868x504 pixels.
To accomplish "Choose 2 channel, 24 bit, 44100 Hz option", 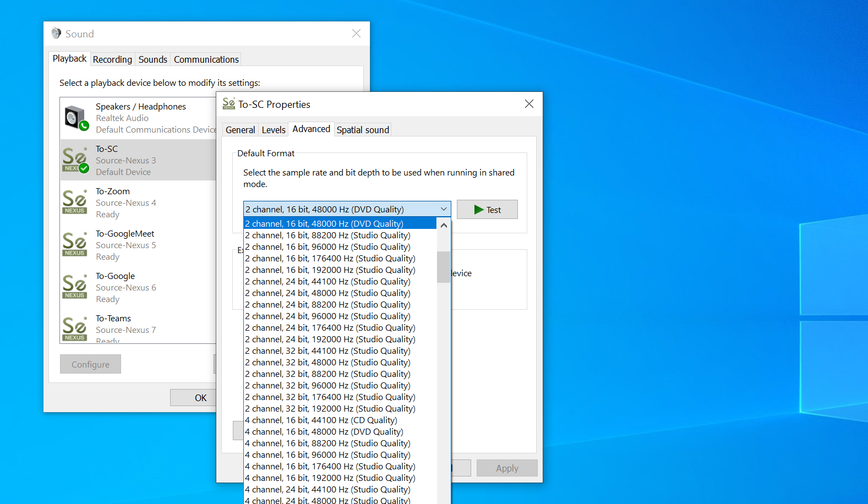I will [340, 281].
